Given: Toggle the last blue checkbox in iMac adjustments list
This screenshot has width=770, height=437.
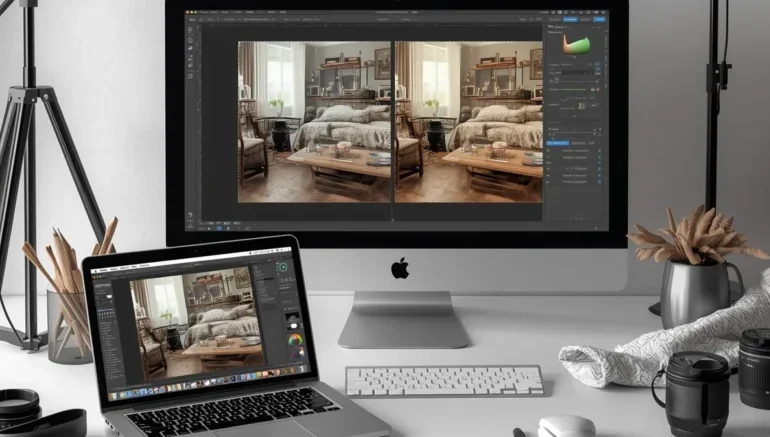Looking at the screenshot, I should [x=599, y=181].
